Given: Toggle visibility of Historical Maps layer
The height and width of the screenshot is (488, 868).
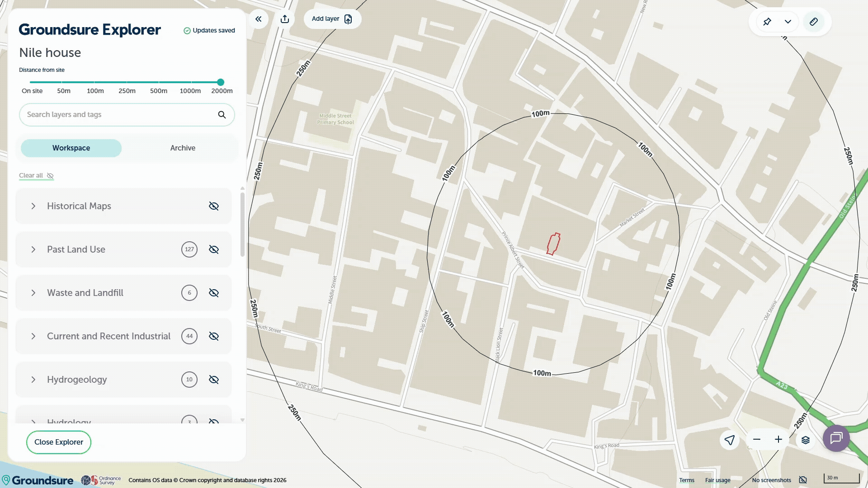Looking at the screenshot, I should (214, 206).
